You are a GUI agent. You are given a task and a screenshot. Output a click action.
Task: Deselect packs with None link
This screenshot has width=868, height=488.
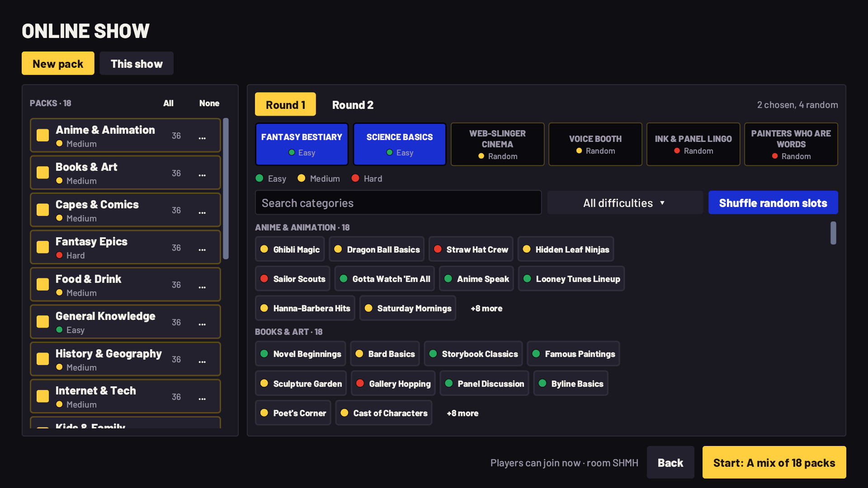point(209,103)
